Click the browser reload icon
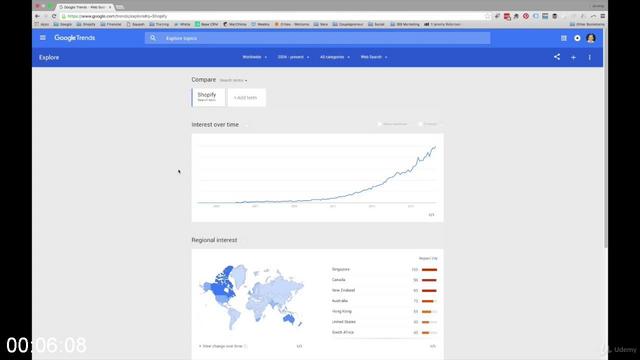 [54, 16]
